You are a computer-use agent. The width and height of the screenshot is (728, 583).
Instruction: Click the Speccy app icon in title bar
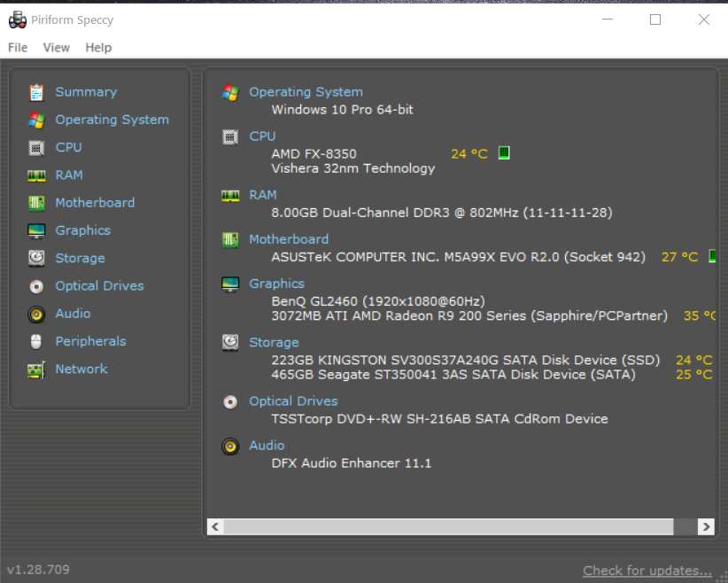click(18, 20)
